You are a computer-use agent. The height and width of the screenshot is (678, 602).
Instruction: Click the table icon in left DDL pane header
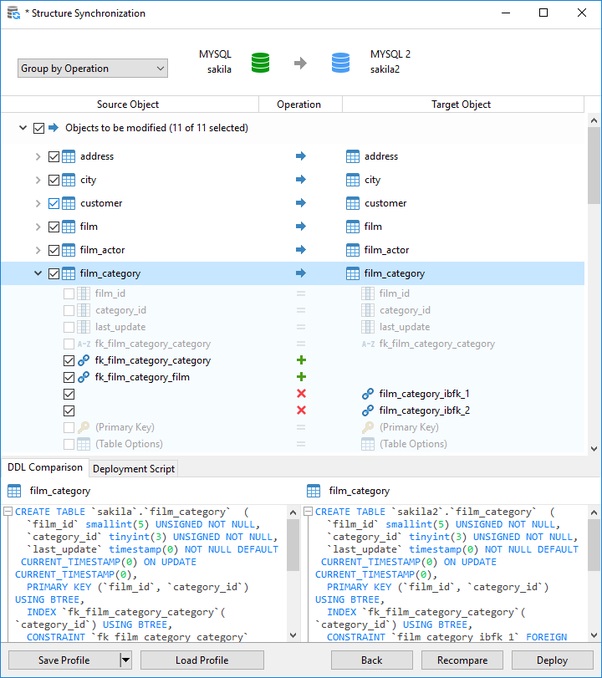[x=14, y=491]
